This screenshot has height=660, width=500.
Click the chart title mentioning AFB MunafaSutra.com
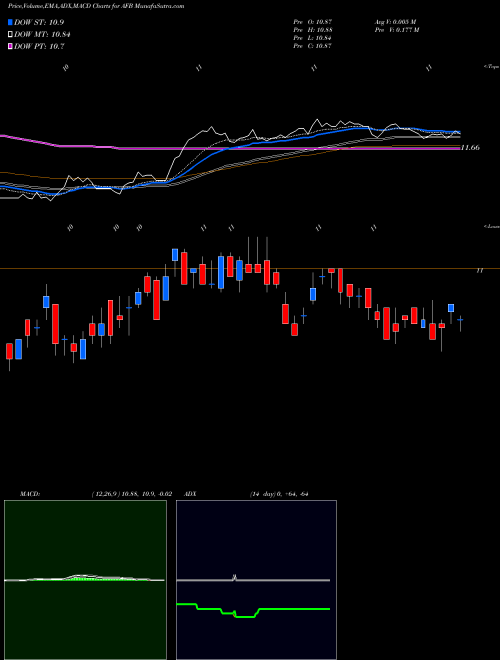(96, 6)
